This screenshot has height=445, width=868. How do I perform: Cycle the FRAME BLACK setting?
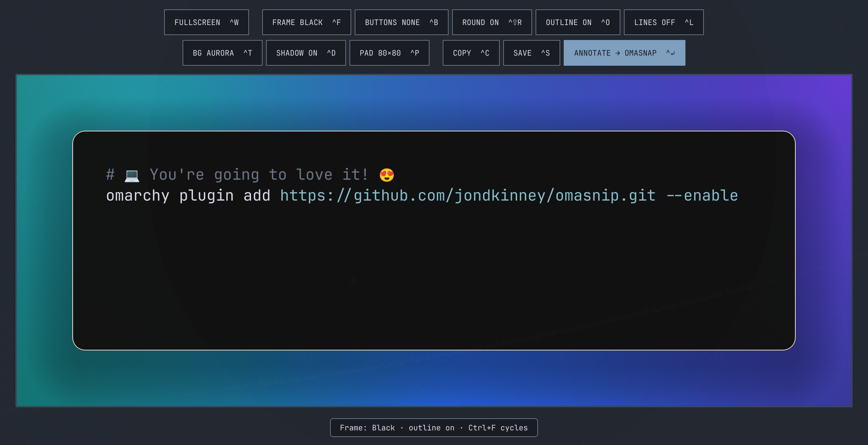point(306,22)
